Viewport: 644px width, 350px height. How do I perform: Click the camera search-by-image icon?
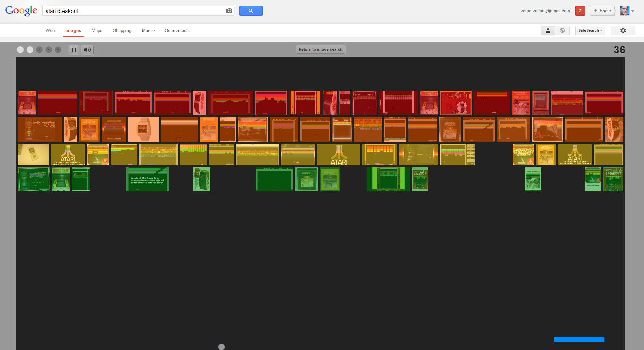pyautogui.click(x=229, y=11)
